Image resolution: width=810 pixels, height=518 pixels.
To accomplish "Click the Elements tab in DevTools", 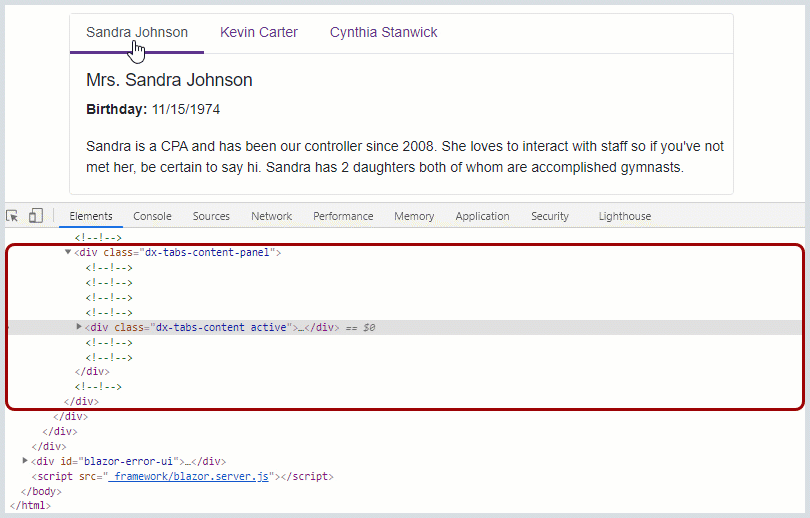I will [x=91, y=216].
